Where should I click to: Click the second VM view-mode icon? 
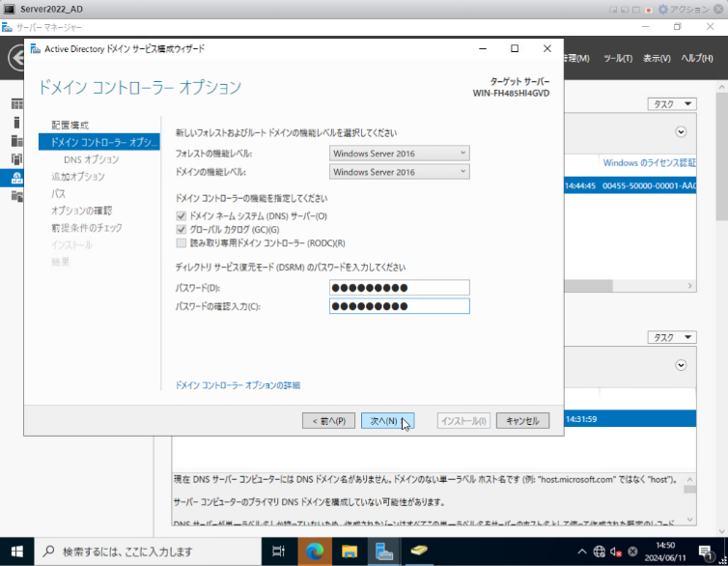point(625,10)
